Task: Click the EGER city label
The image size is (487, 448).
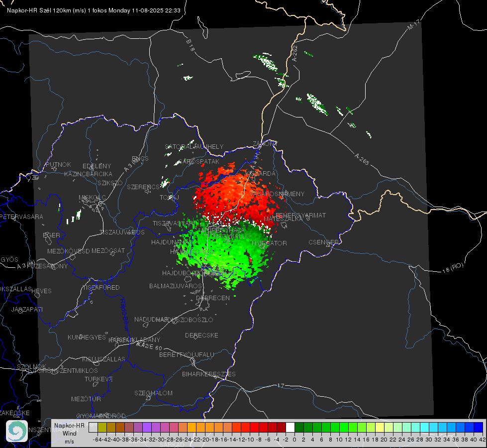Action: (x=51, y=235)
